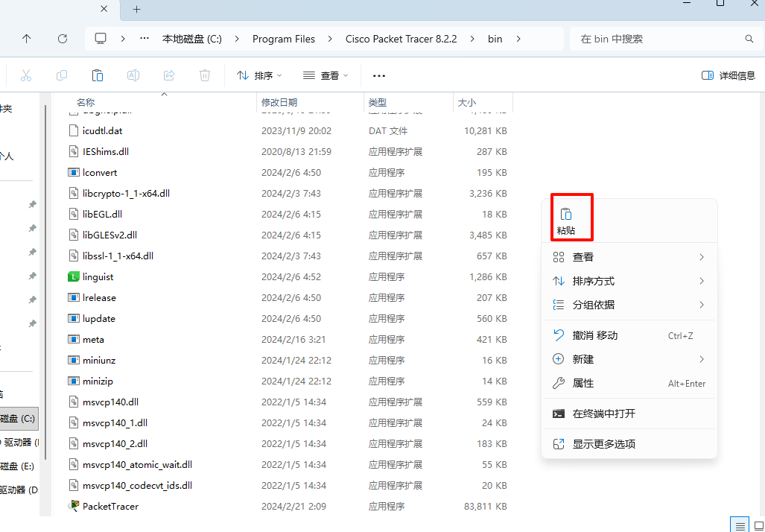Click the Paste icon in context menu

[566, 215]
